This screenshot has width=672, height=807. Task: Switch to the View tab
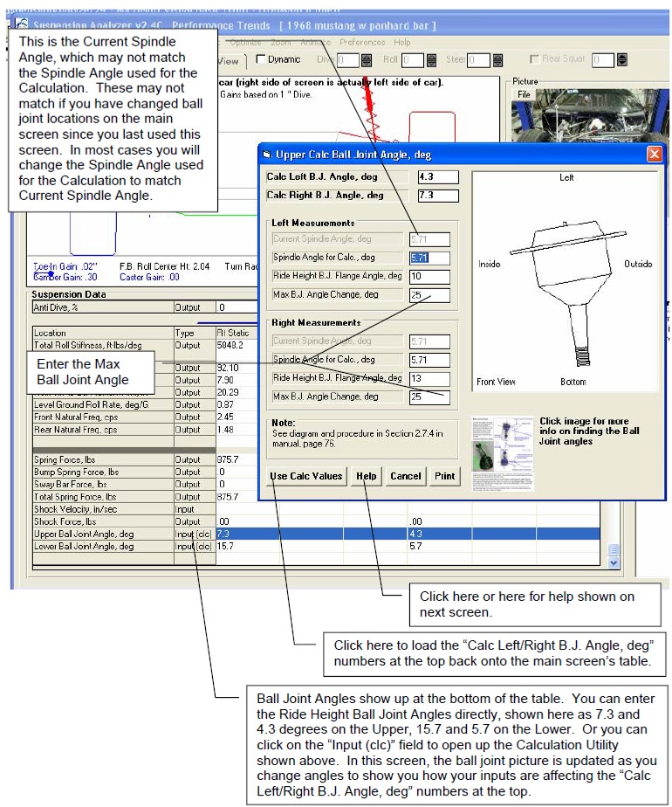click(229, 61)
